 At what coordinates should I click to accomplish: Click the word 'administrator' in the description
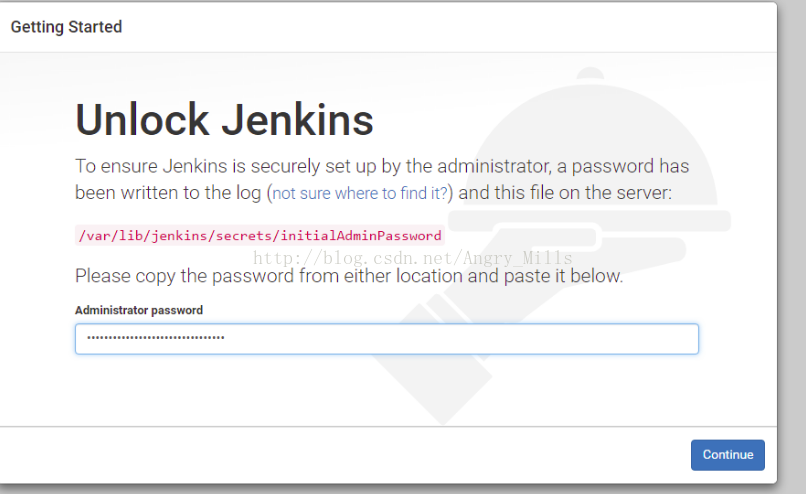coord(492,166)
